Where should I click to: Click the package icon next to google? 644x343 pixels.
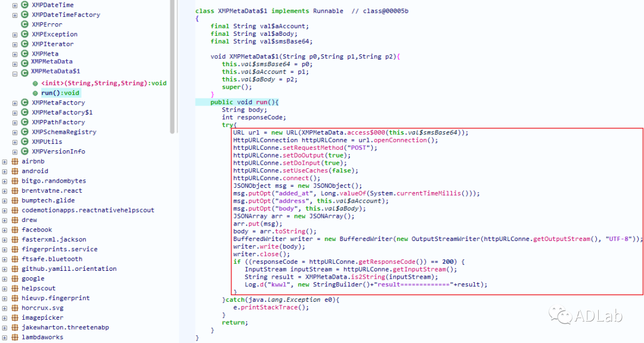15,279
